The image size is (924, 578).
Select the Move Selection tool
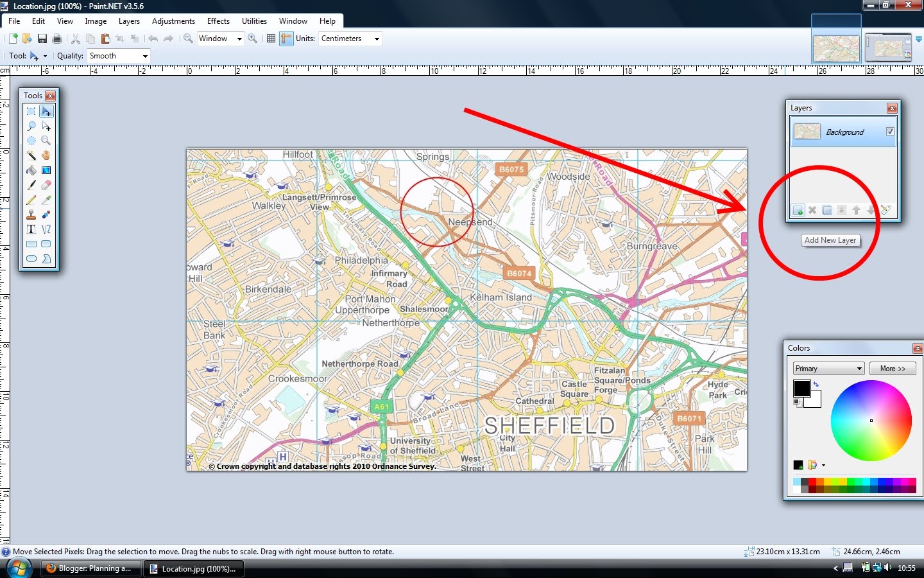tap(46, 126)
